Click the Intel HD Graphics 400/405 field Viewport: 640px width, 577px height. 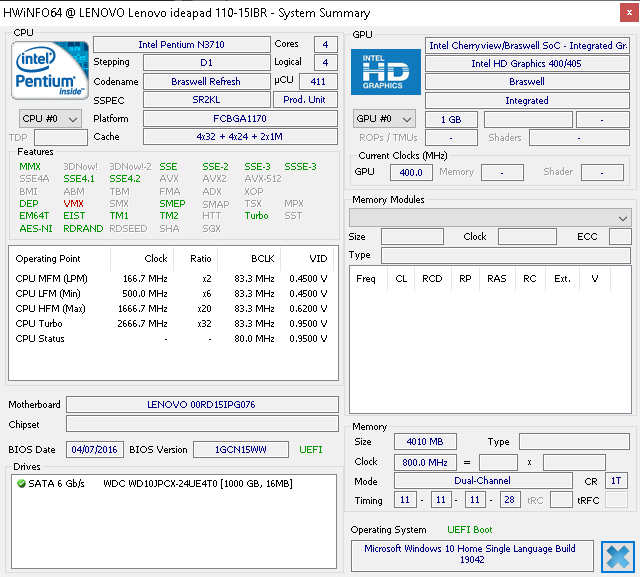tap(527, 63)
